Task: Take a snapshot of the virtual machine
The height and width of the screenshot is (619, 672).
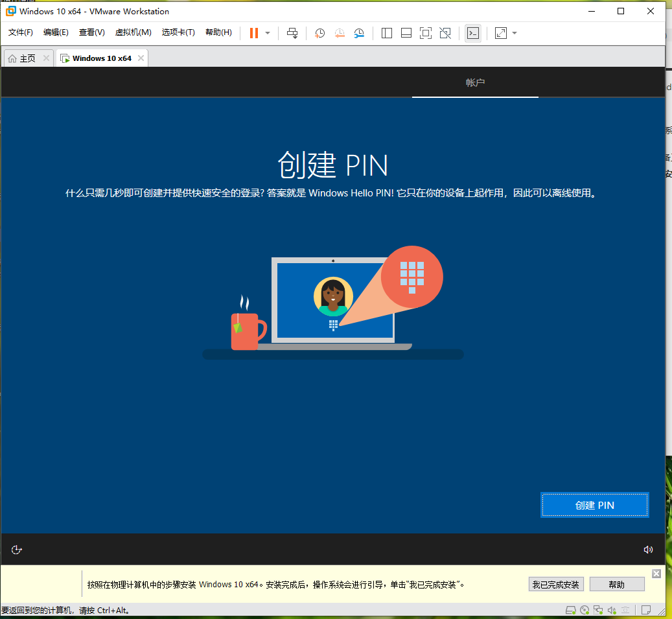Action: coord(319,33)
